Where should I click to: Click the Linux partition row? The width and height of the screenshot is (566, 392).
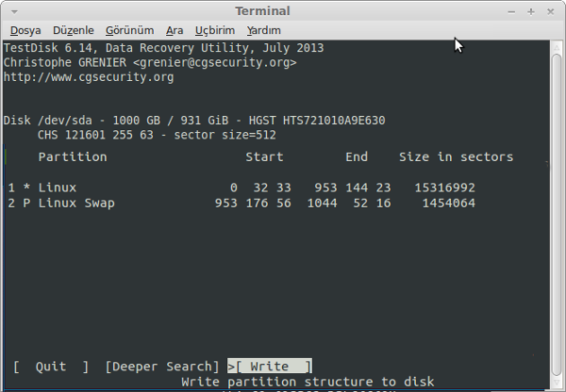coord(241,188)
